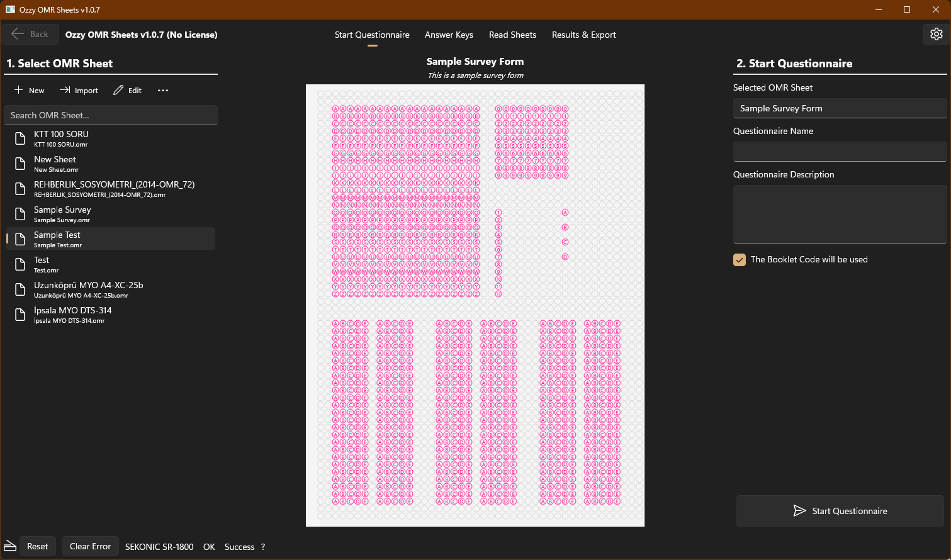Image resolution: width=951 pixels, height=560 pixels.
Task: Switch to Results & Export tab
Action: pyautogui.click(x=583, y=35)
